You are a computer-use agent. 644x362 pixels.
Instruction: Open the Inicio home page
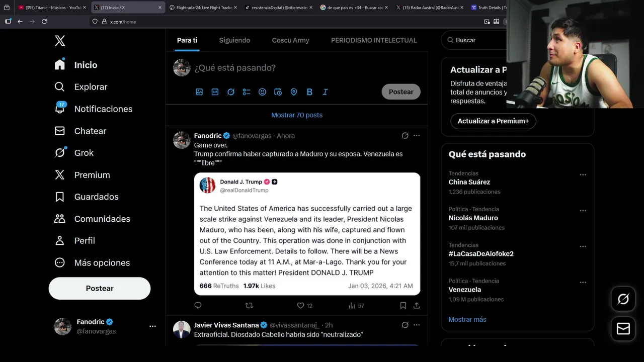click(x=76, y=65)
